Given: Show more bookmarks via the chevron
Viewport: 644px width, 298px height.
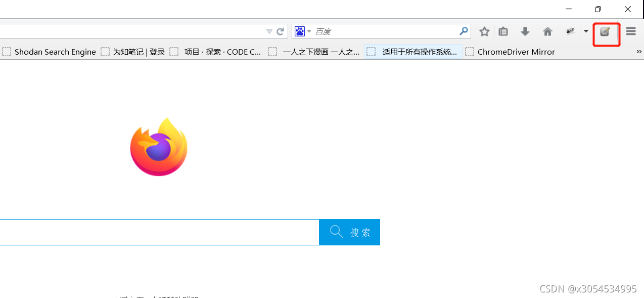Looking at the screenshot, I should [639, 52].
